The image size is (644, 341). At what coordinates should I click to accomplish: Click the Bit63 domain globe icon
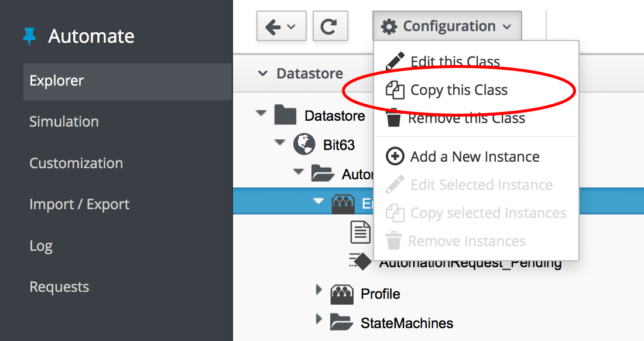click(304, 144)
